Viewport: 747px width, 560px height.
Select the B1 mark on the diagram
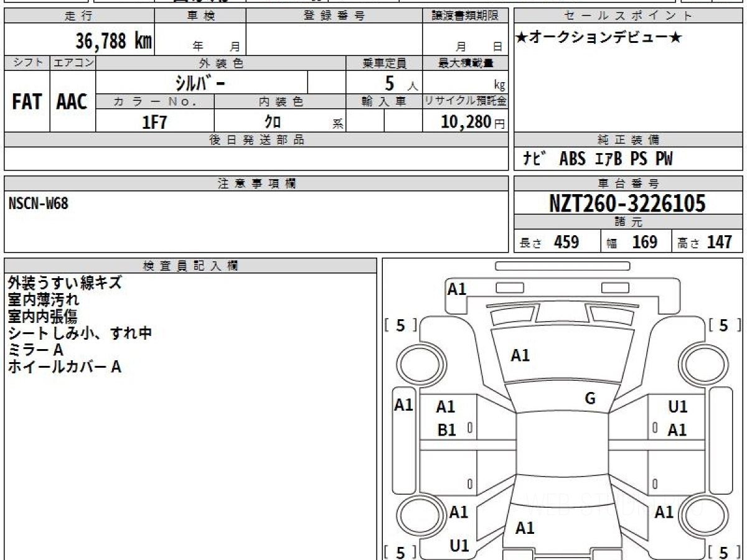pos(447,430)
